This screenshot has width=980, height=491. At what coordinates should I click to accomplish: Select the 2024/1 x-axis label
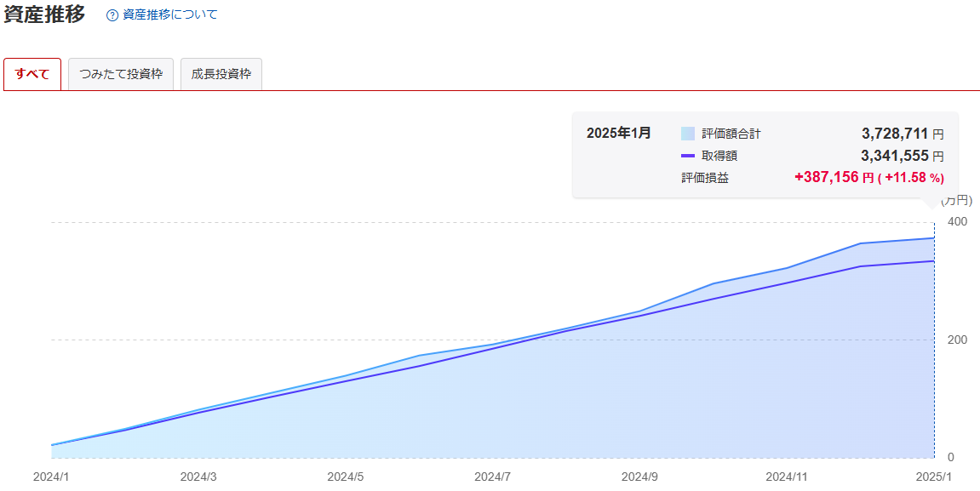51,477
